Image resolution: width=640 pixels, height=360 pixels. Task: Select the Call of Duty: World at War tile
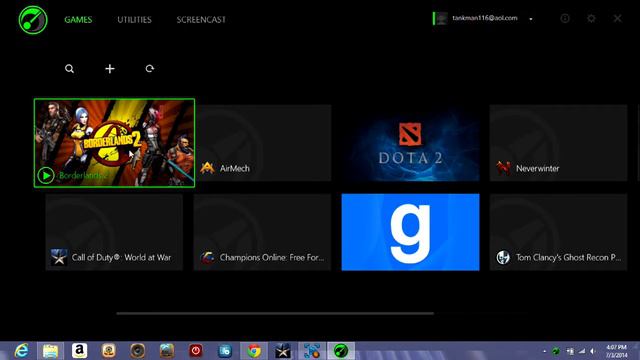click(114, 232)
